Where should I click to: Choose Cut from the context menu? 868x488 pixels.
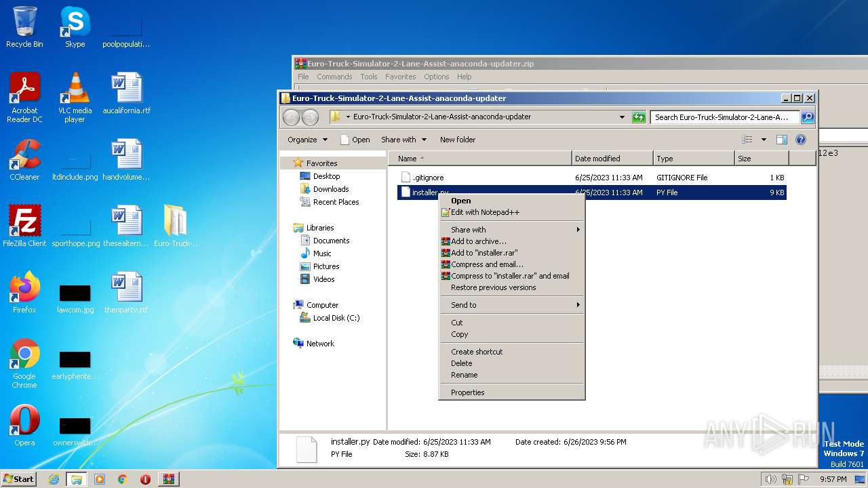click(x=512, y=323)
